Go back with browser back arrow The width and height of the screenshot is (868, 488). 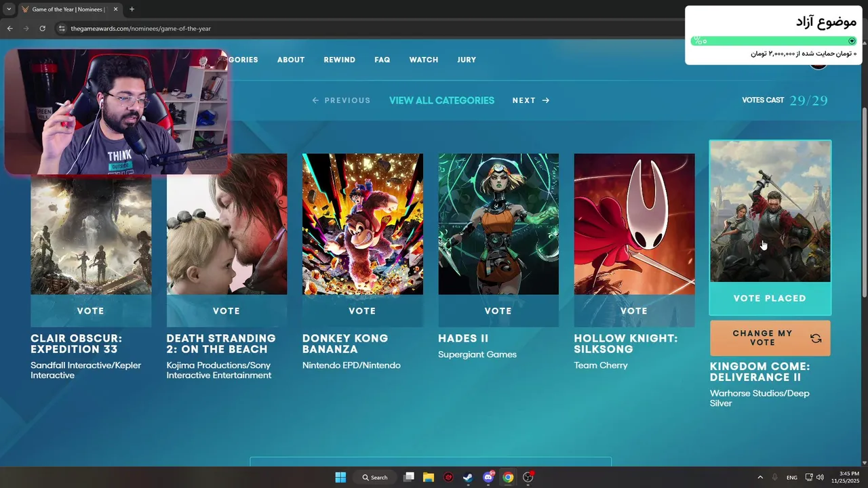tap(9, 28)
